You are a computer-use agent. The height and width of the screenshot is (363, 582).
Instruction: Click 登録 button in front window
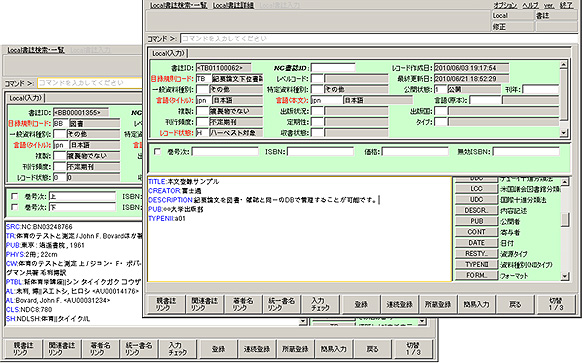click(361, 304)
